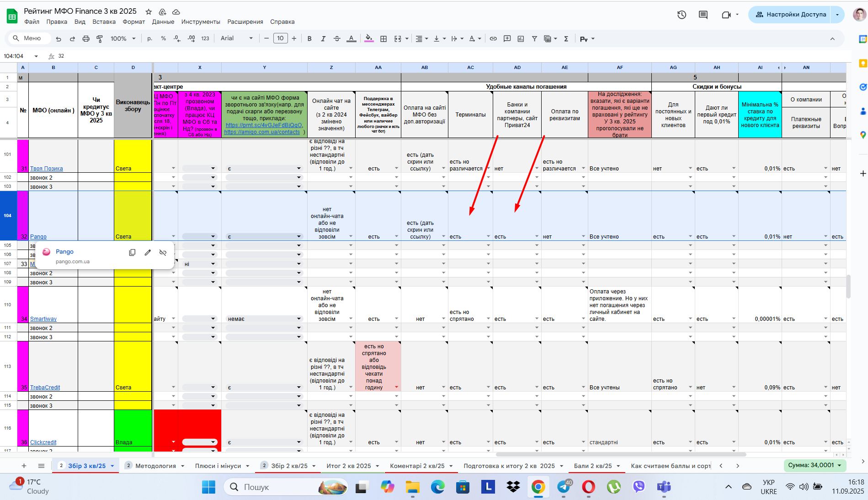
Task: Print the spreadsheet via printer icon
Action: pyautogui.click(x=86, y=39)
